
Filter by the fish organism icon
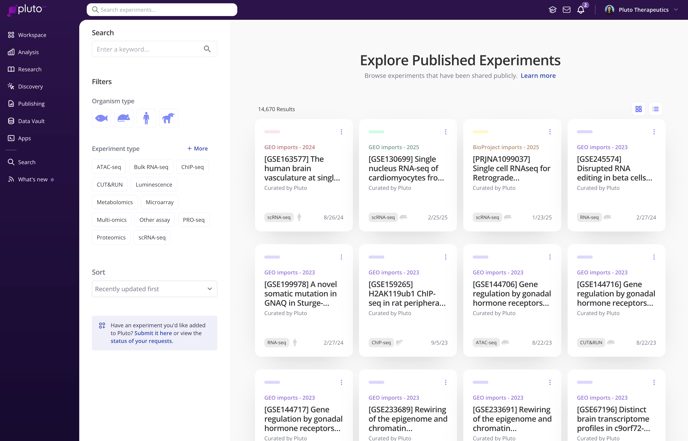pos(101,118)
